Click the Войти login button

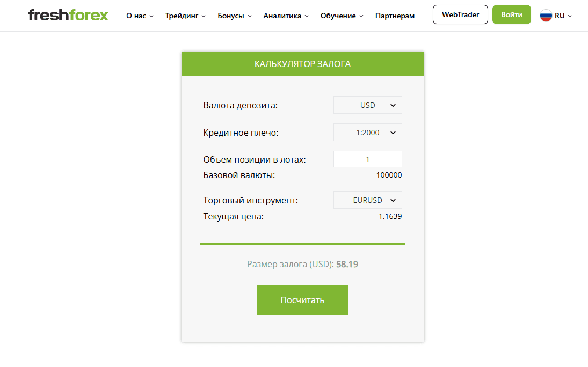pos(512,14)
